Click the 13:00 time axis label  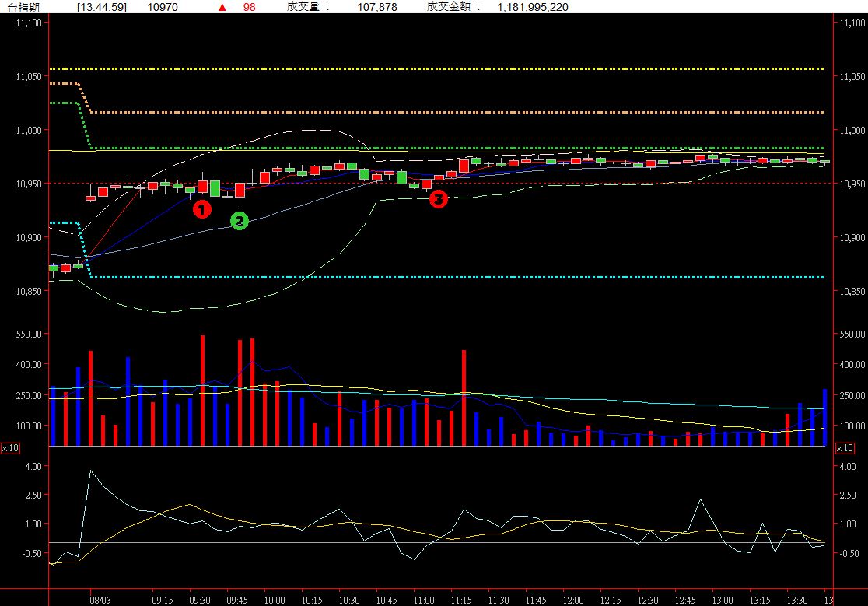coord(723,600)
